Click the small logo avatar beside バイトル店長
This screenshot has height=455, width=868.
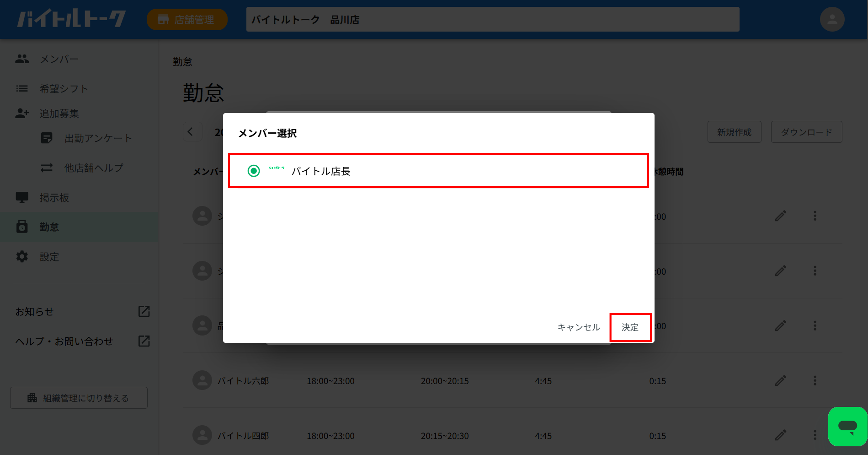coord(276,168)
